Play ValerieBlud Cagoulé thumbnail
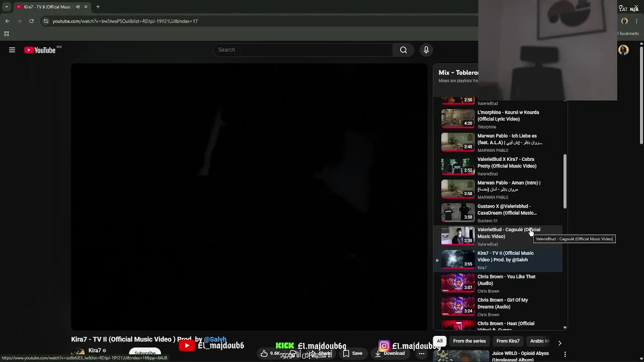This screenshot has width=644, height=362. point(458,236)
